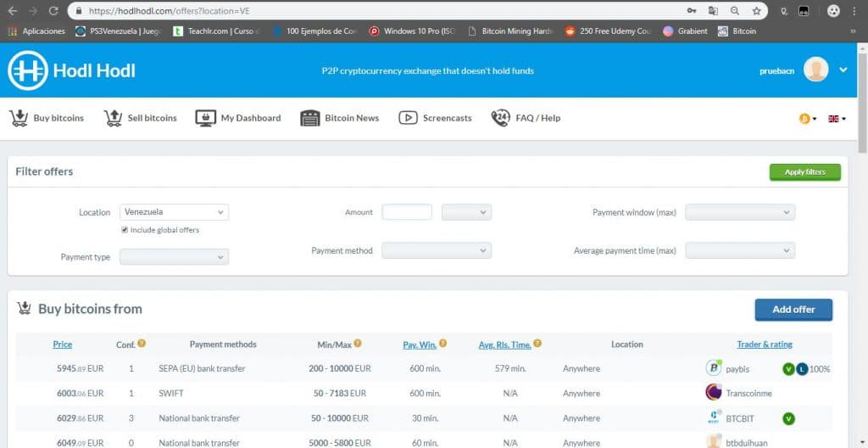Select the 6003.06 EUR offer price
Image resolution: width=868 pixels, height=448 pixels.
80,393
